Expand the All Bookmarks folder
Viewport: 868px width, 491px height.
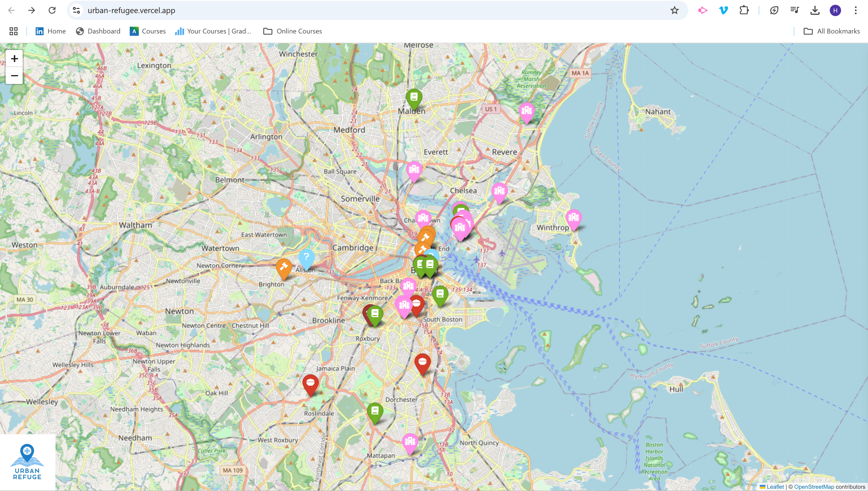[x=832, y=31]
